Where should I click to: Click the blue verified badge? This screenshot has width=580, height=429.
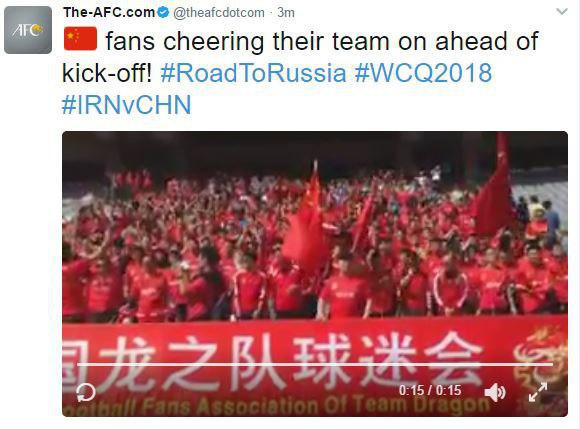(x=163, y=13)
